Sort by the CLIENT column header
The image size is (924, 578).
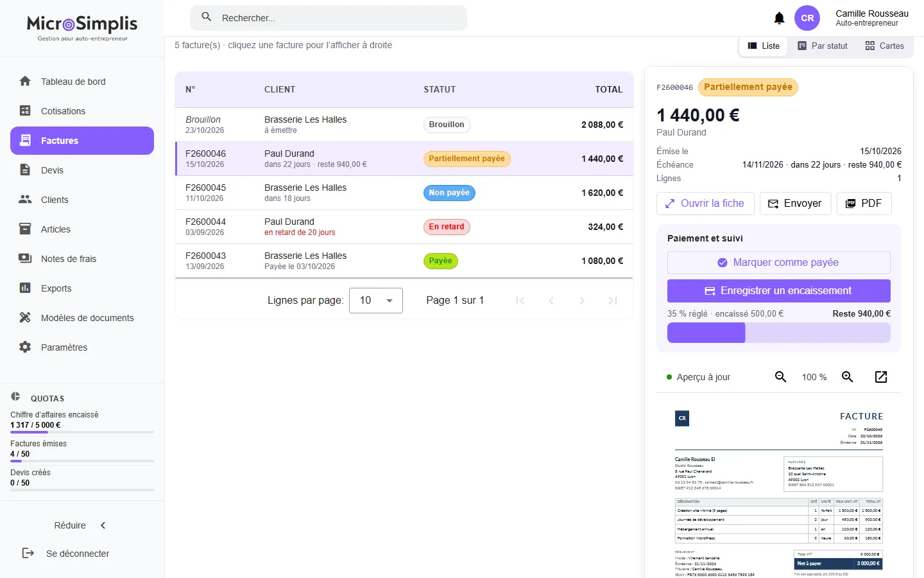click(x=280, y=89)
